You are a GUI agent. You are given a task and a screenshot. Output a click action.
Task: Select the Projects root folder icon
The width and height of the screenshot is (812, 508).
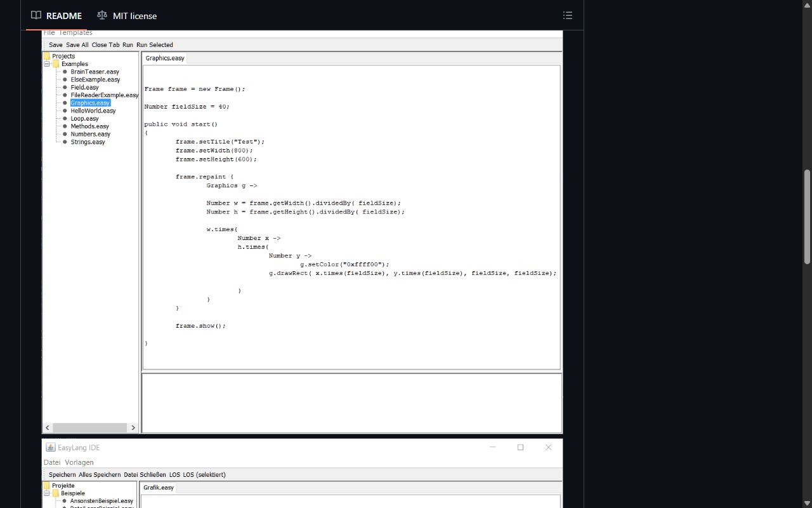point(46,56)
